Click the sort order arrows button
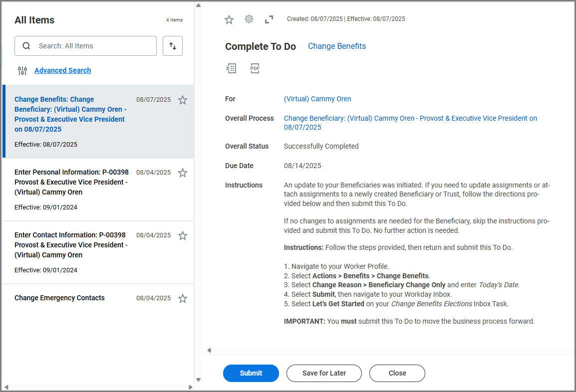The image size is (576, 392). [173, 46]
